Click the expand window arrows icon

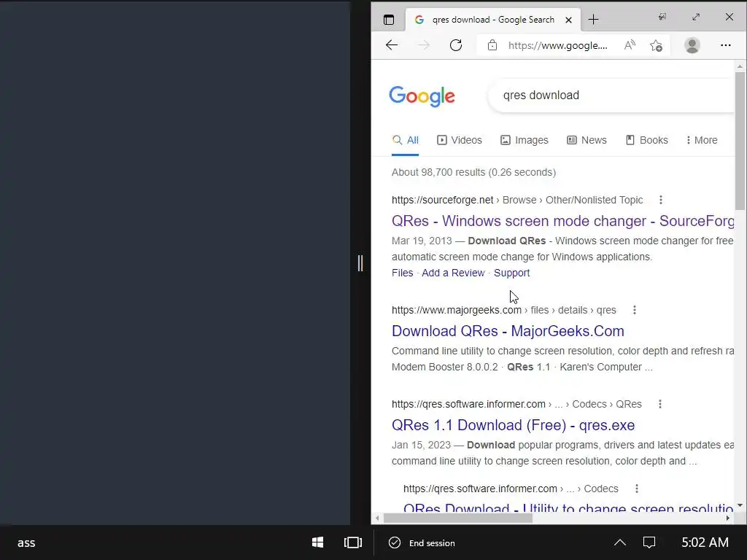[x=696, y=17]
